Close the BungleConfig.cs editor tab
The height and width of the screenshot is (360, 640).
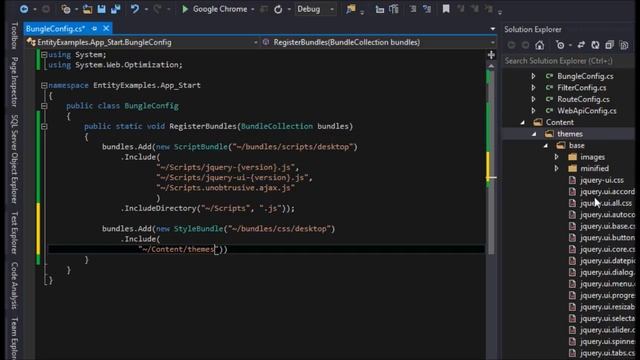click(x=106, y=29)
